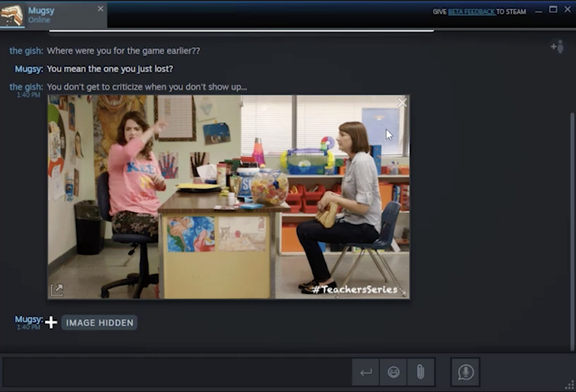The width and height of the screenshot is (576, 392).
Task: Click the 1:40 PM timestamp under Mugsy
Action: [28, 327]
